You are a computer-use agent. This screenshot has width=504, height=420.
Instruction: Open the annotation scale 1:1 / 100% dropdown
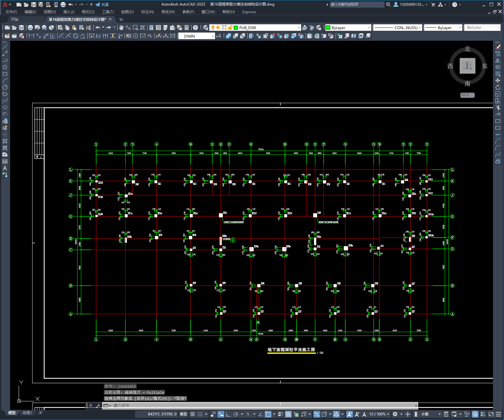[379, 414]
